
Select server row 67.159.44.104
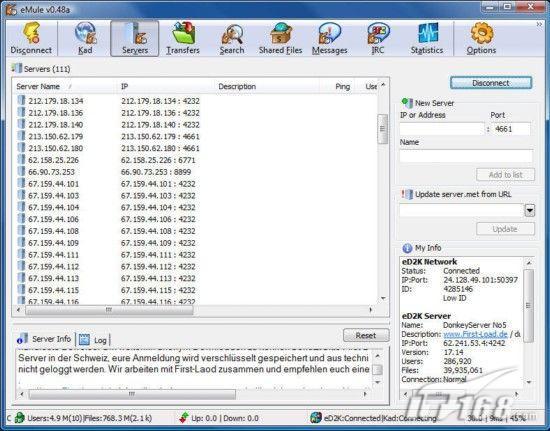click(x=195, y=207)
